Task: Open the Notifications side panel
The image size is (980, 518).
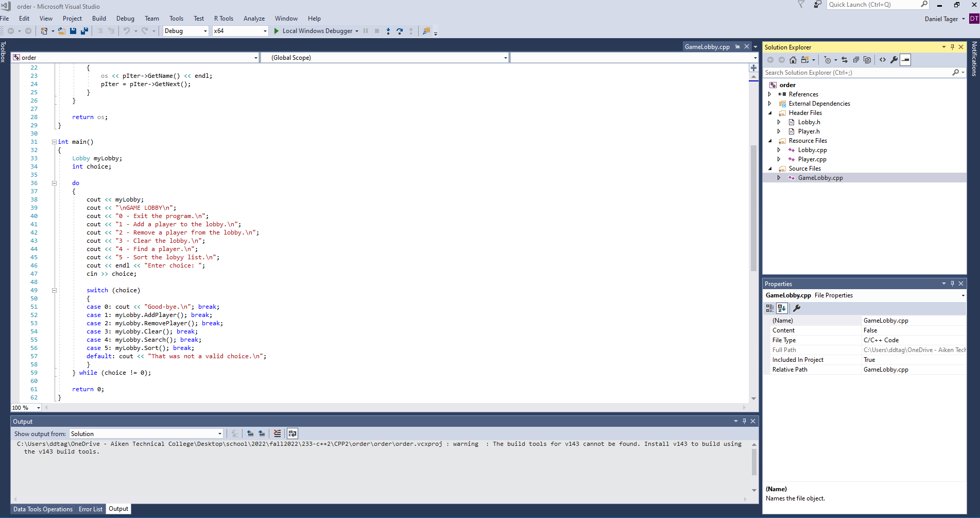Action: click(x=974, y=59)
